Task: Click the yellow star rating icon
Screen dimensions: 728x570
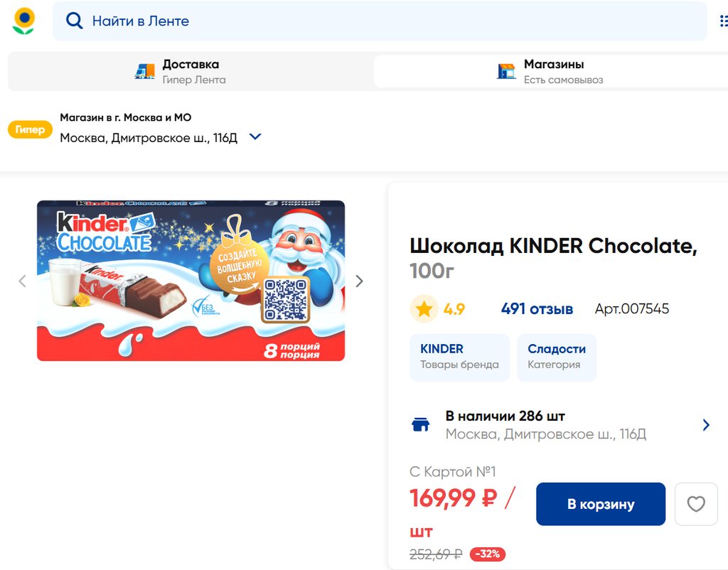Action: pyautogui.click(x=424, y=309)
